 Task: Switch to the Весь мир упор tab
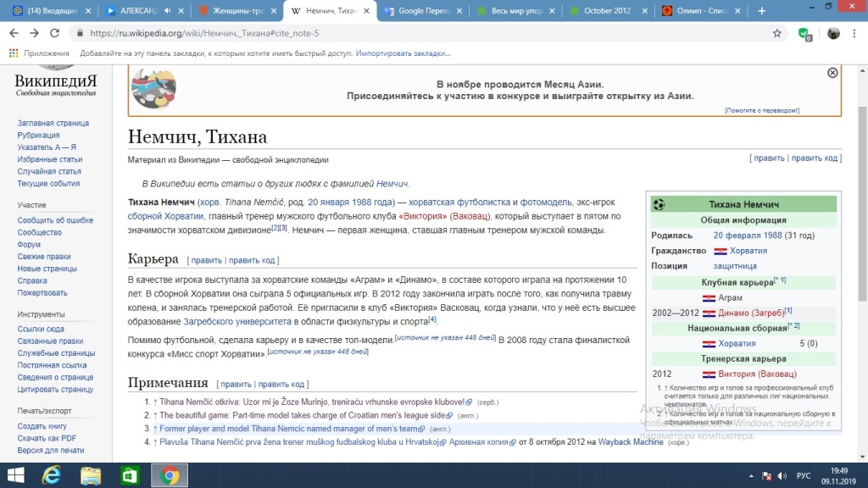(516, 10)
